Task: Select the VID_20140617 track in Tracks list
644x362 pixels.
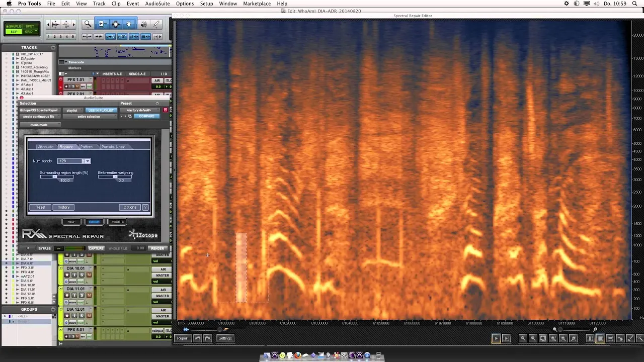Action: pyautogui.click(x=32, y=54)
